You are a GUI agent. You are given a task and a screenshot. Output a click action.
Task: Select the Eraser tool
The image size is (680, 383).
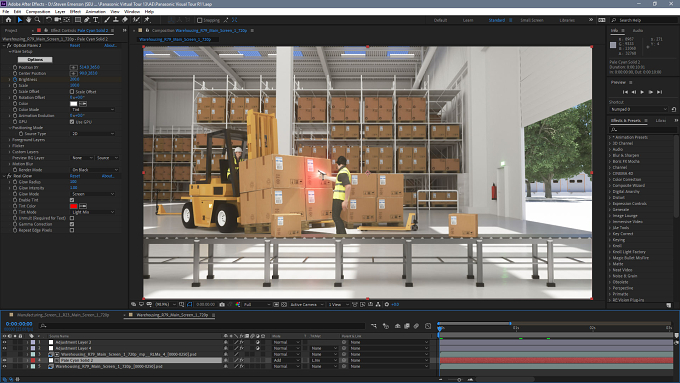(125, 20)
